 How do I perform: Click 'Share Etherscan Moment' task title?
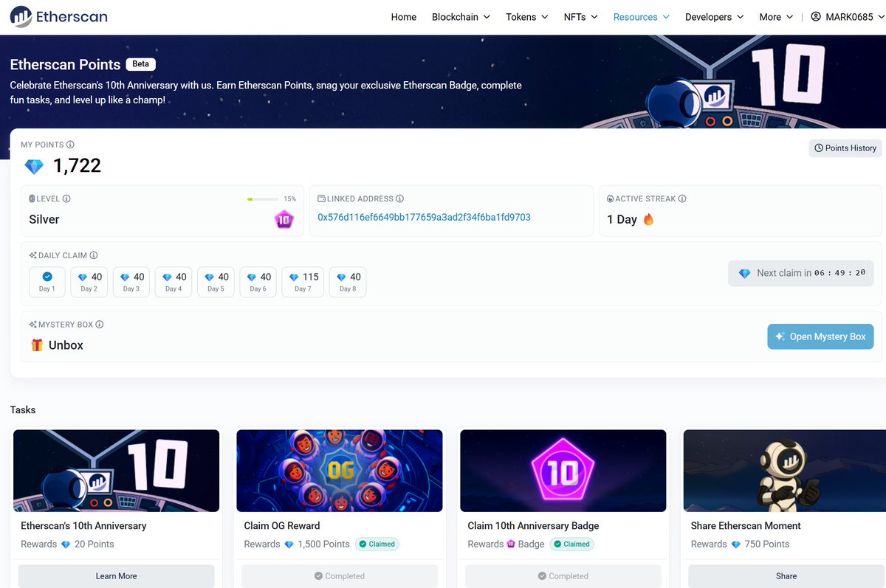coord(746,526)
